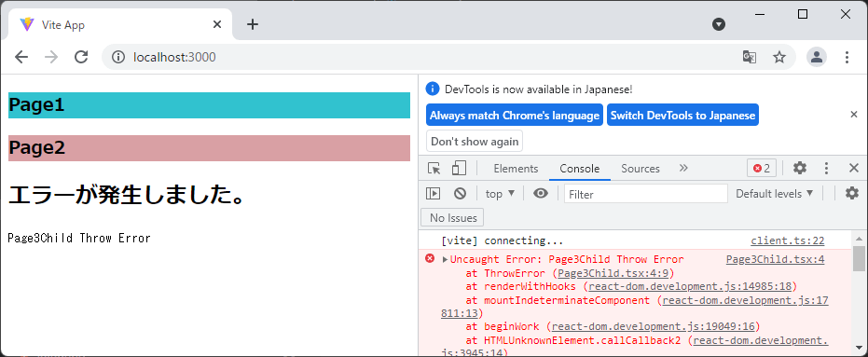The width and height of the screenshot is (868, 357).
Task: Click the Page3Child Throw Error page text
Action: (x=79, y=239)
